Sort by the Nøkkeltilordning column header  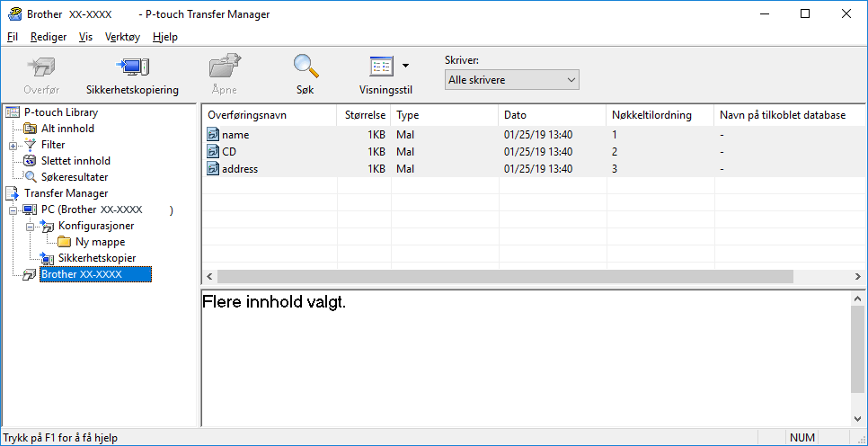pyautogui.click(x=660, y=115)
